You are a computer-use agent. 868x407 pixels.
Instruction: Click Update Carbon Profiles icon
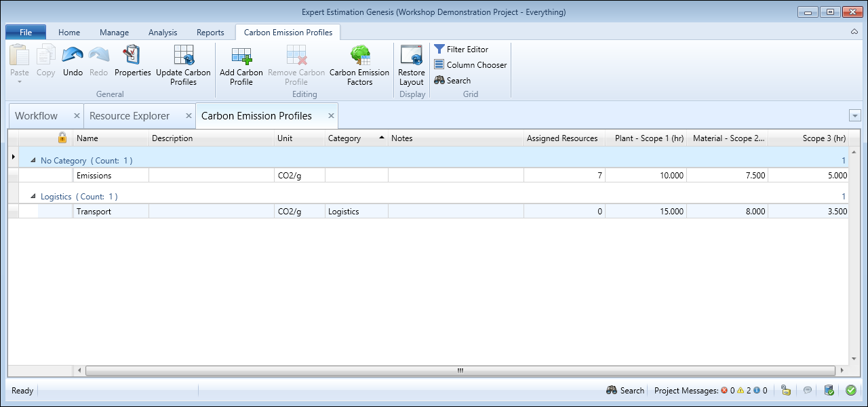click(183, 56)
